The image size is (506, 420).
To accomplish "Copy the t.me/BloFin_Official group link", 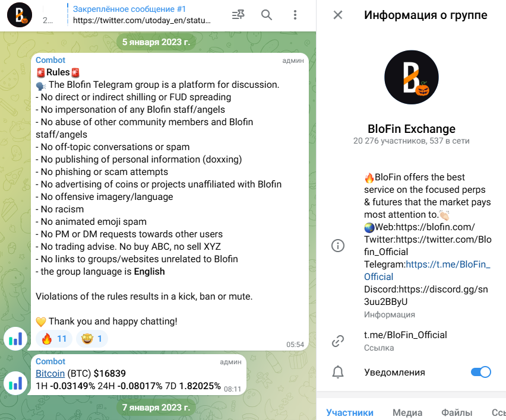I will (405, 335).
